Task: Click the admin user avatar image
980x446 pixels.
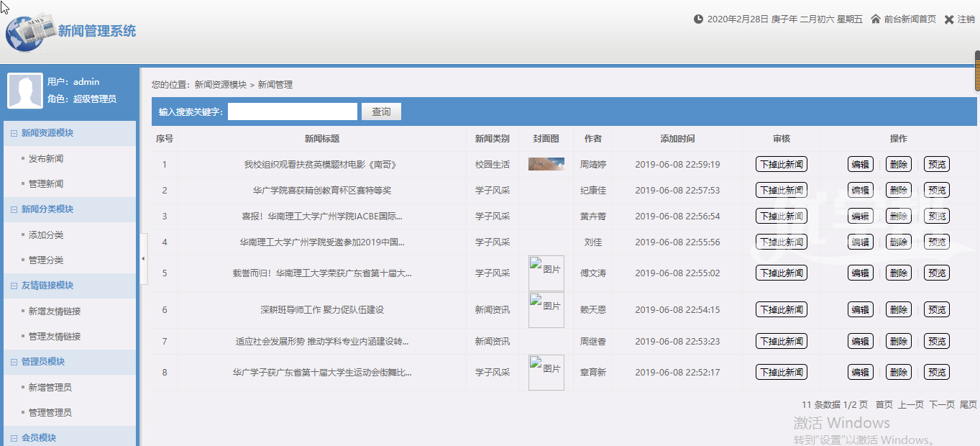Action: 25,91
